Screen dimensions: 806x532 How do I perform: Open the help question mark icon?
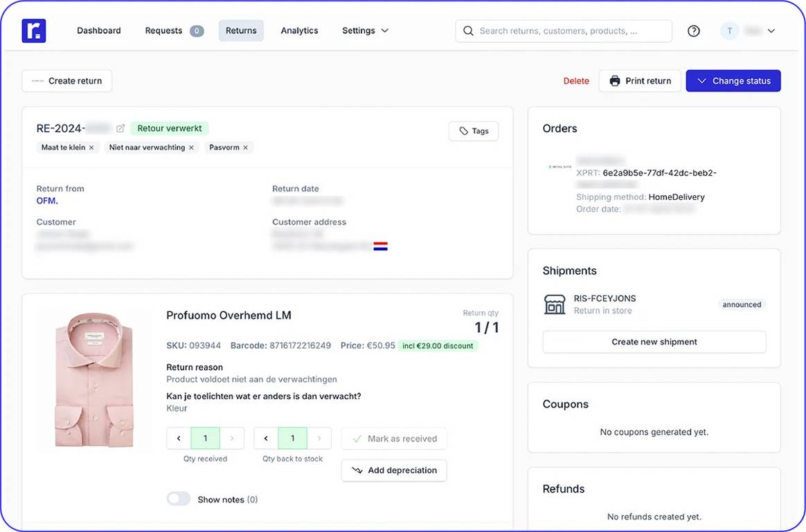(693, 31)
